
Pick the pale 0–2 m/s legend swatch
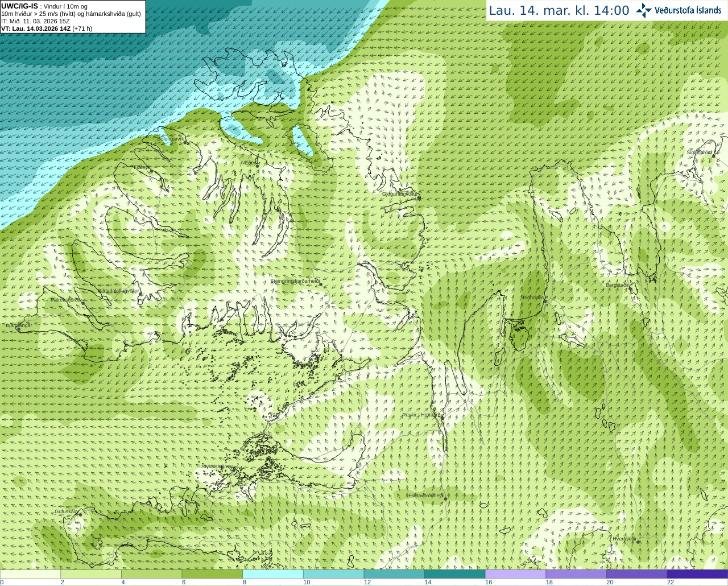click(x=30, y=574)
